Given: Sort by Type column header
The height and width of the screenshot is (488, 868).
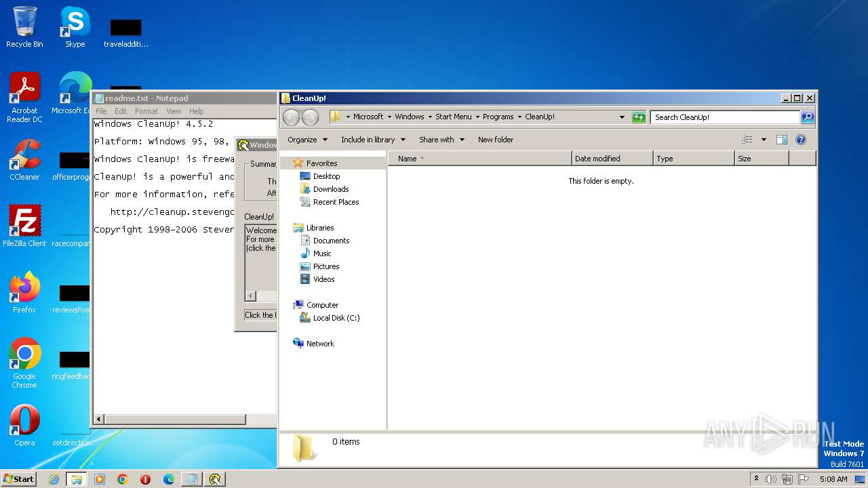Looking at the screenshot, I should (694, 159).
